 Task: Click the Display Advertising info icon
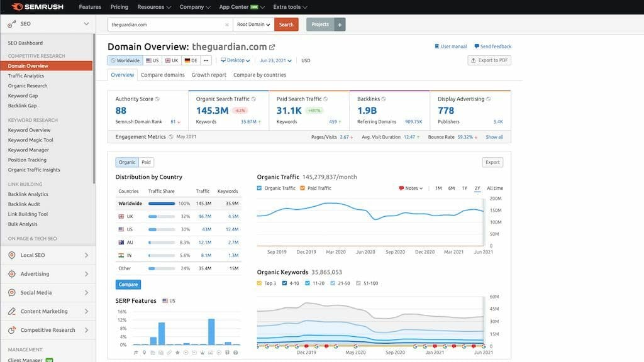pyautogui.click(x=488, y=99)
